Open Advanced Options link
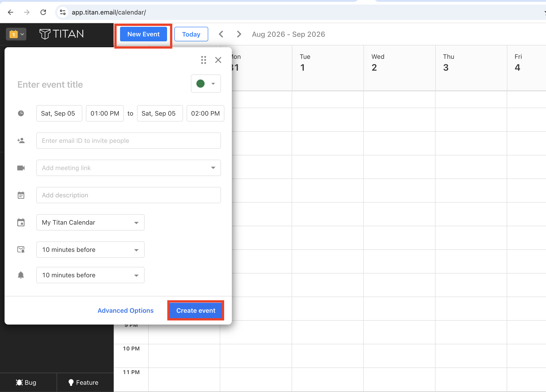Screen dimensions: 546x392 click(125, 310)
